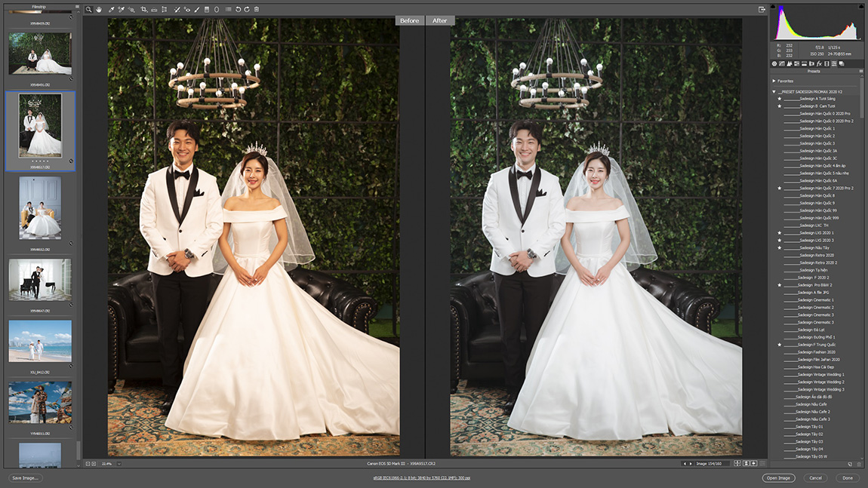Viewport: 868px width, 488px height.
Task: Go to the previous image arrow
Action: click(x=685, y=464)
